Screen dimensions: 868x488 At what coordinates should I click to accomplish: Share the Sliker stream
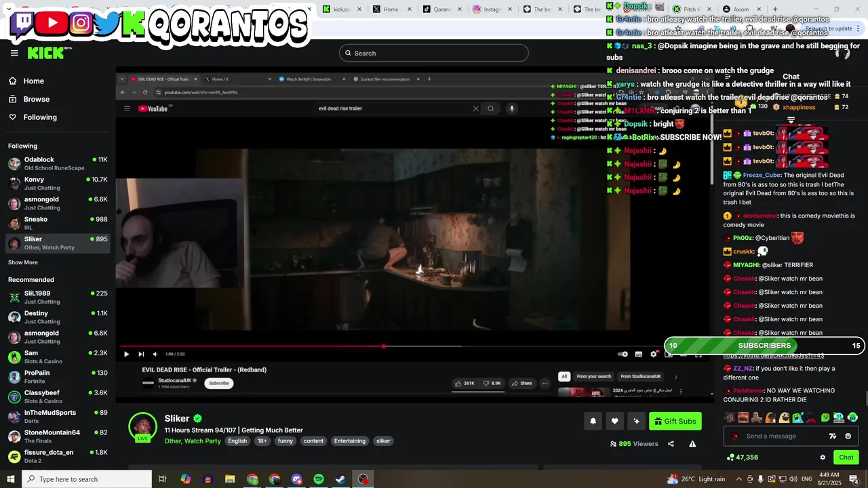click(x=671, y=444)
